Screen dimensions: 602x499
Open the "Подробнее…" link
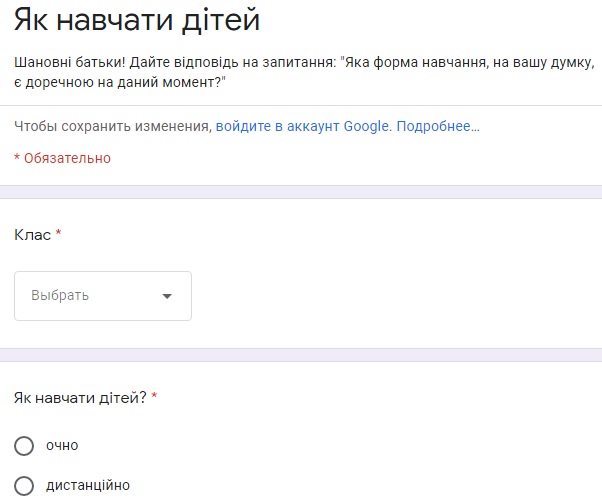(x=438, y=127)
